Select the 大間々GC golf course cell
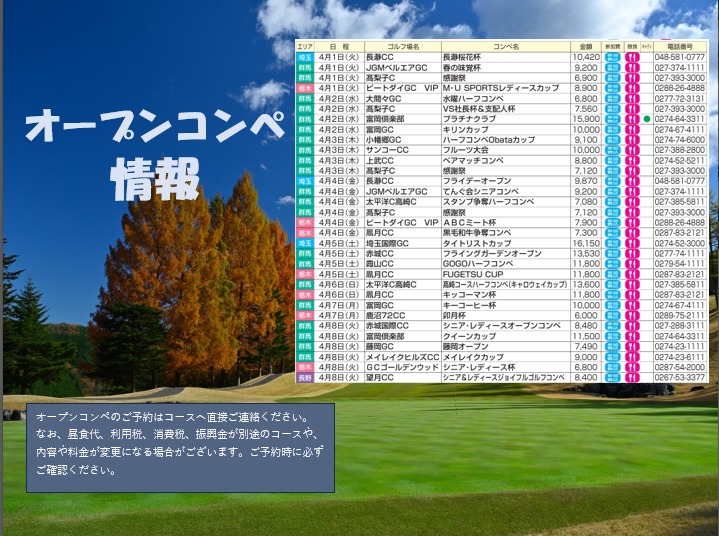This screenshot has width=719, height=536. (x=403, y=99)
